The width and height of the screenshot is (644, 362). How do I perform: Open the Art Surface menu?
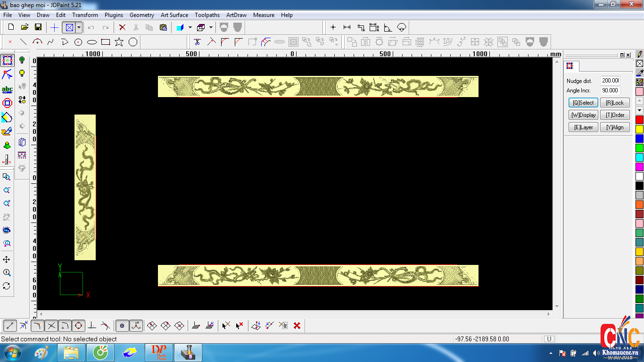174,15
